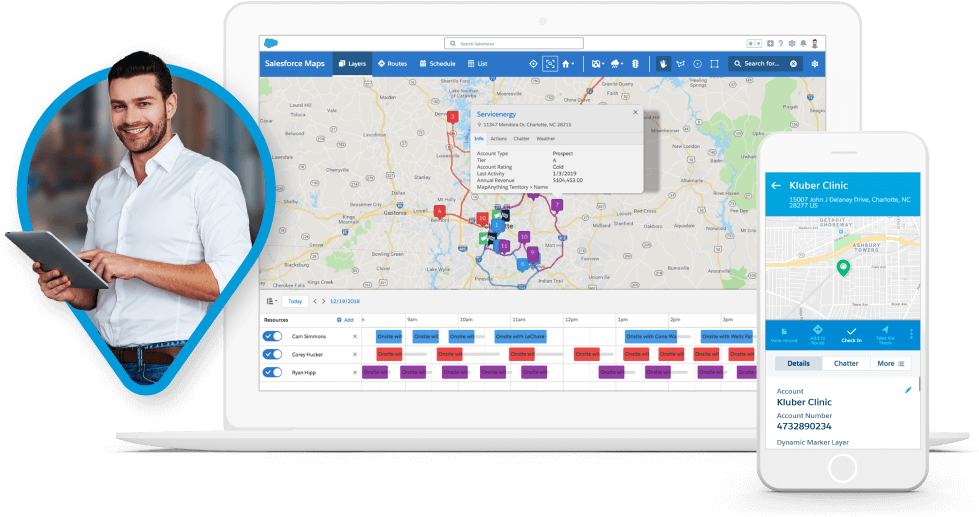Switch to the List tab

point(478,64)
